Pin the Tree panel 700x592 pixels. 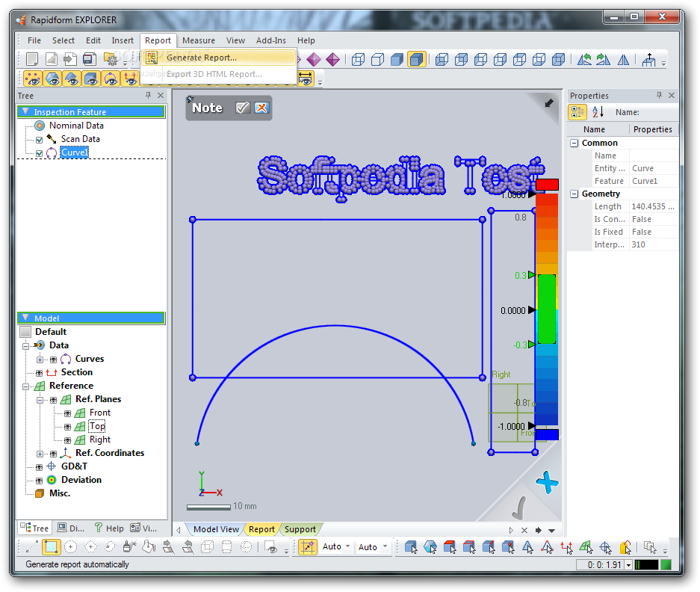148,95
